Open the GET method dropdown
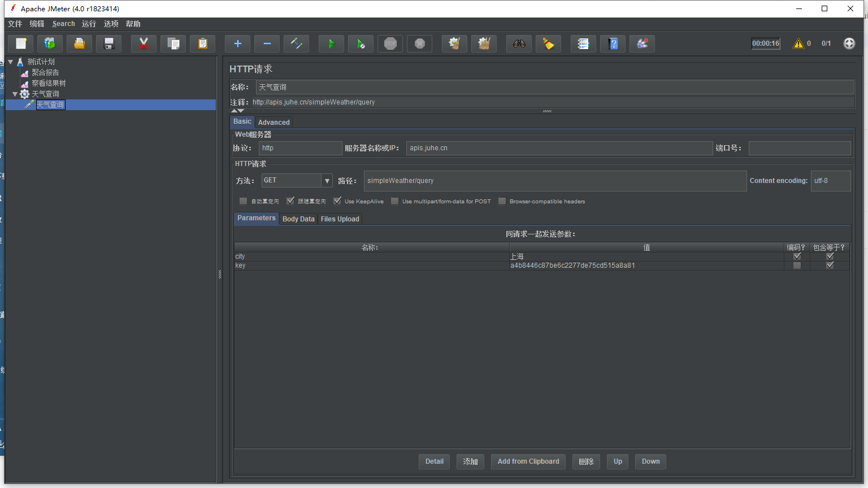Screen dimensions: 868x488 [x=327, y=181]
